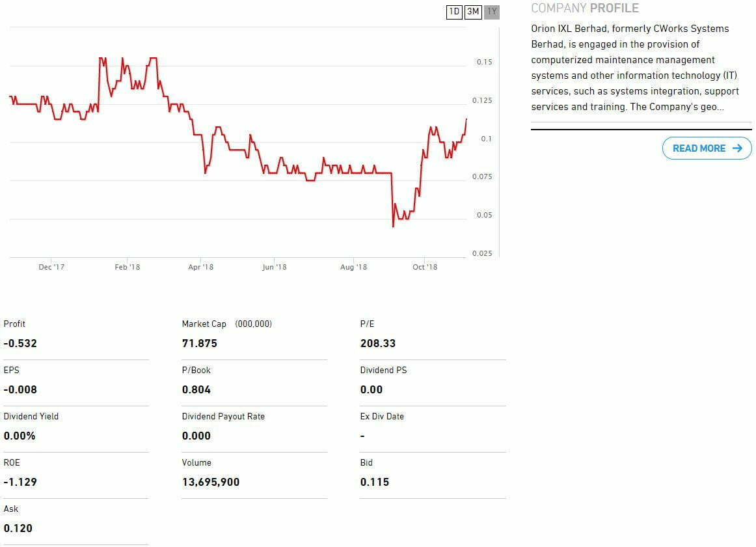
Task: Select the 1Y chart range
Action: [x=492, y=12]
